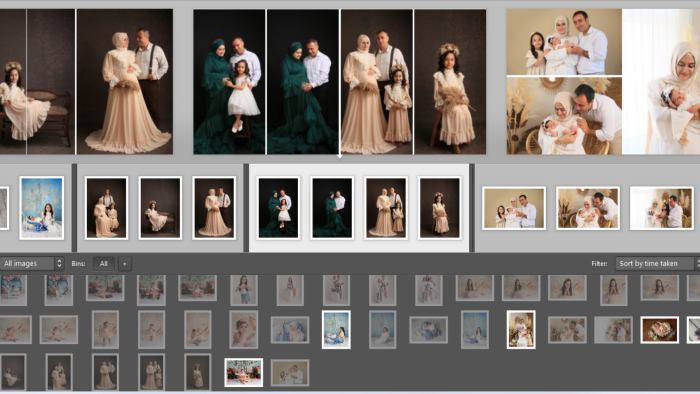700x394 pixels.
Task: Pick green dress couple thumbnail in strip
Action: (332, 207)
